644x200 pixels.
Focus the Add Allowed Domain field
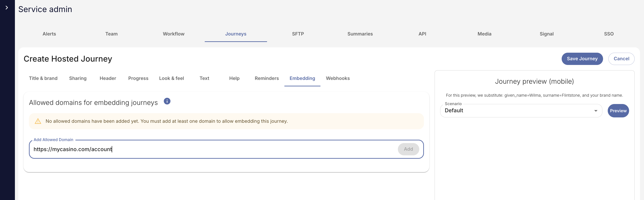213,149
